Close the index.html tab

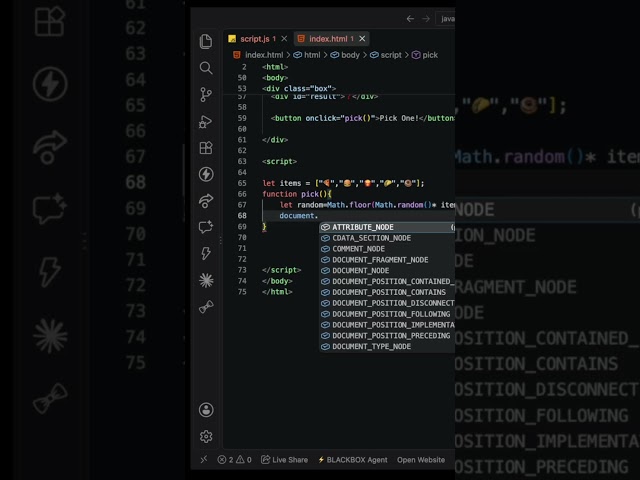click(362, 39)
